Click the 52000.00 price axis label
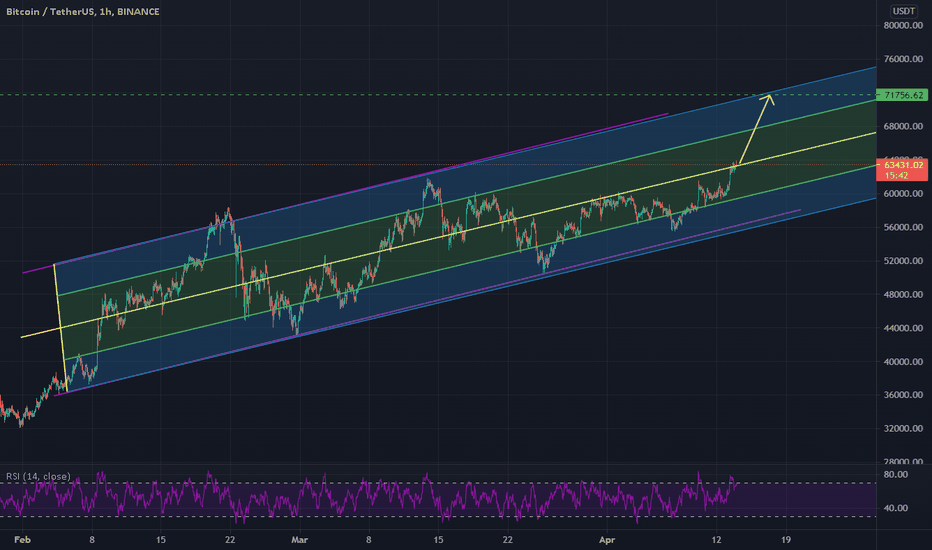932x550 pixels. tap(903, 260)
